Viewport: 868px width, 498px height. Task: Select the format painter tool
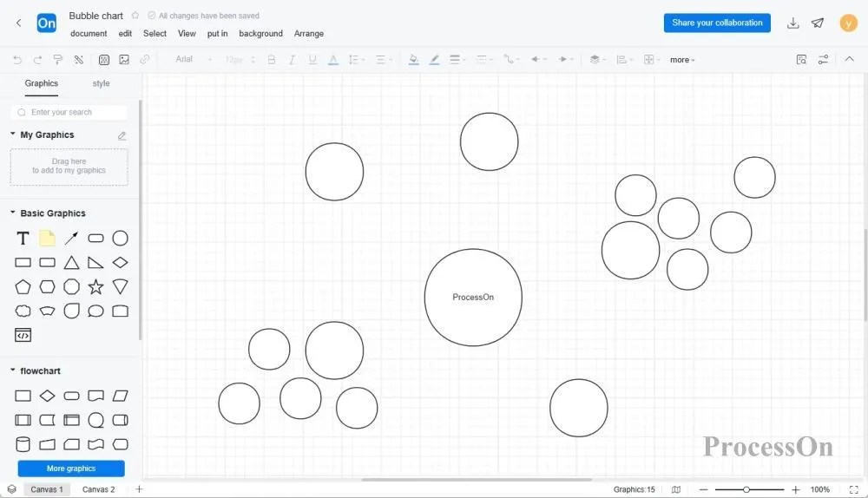(x=57, y=60)
